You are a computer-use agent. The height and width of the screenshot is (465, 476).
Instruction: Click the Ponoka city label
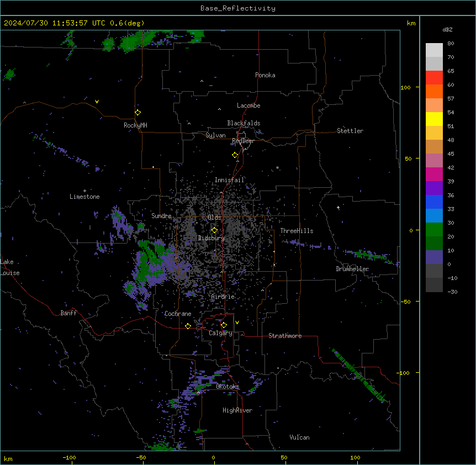pos(265,75)
